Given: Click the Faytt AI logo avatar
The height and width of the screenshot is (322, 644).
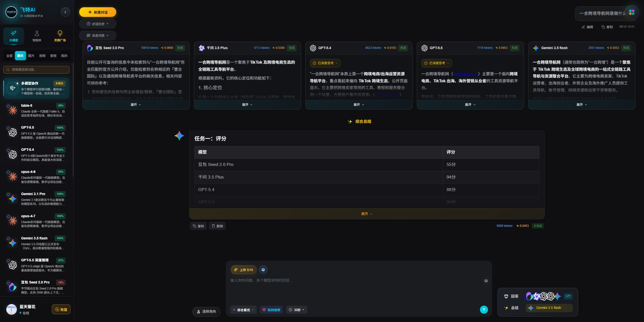Looking at the screenshot, I should 11,12.
